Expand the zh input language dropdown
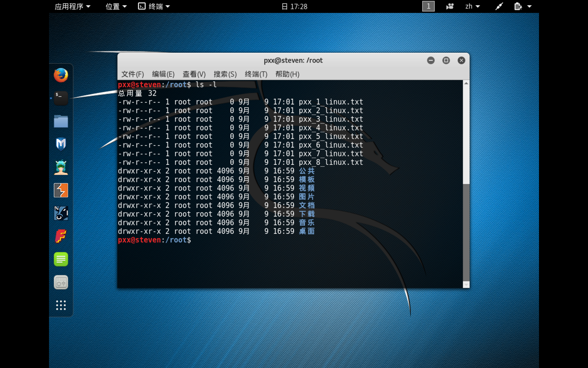The image size is (588, 368). point(472,6)
